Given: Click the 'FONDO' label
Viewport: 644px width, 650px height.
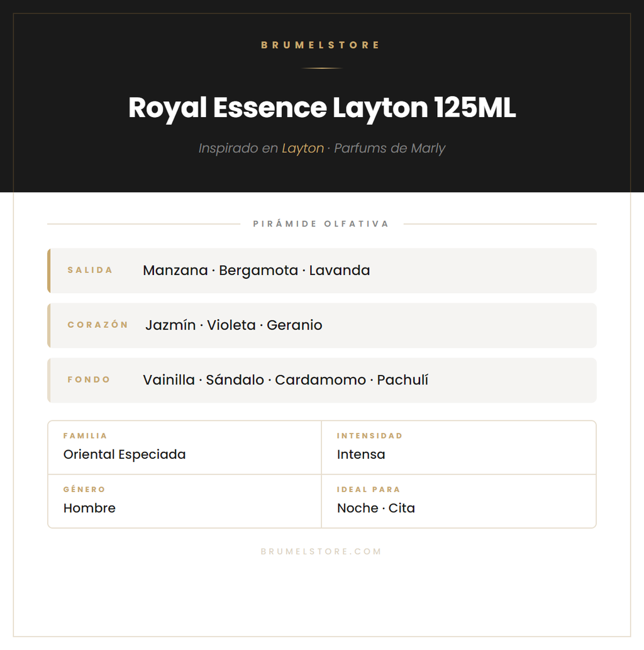Looking at the screenshot, I should (89, 379).
